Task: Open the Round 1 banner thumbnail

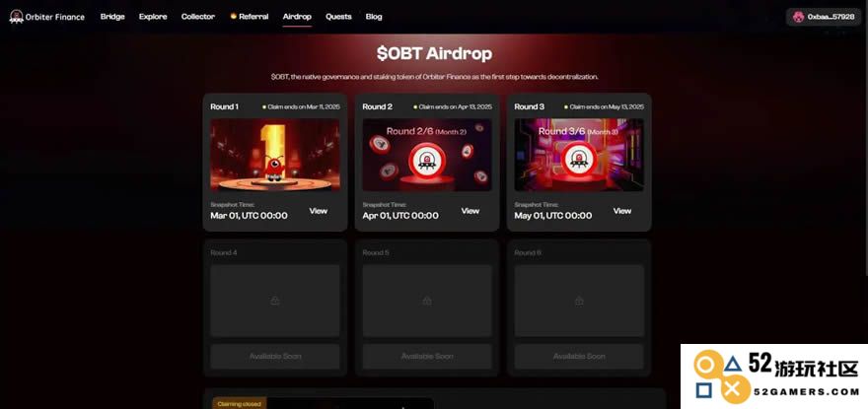Action: (275, 155)
